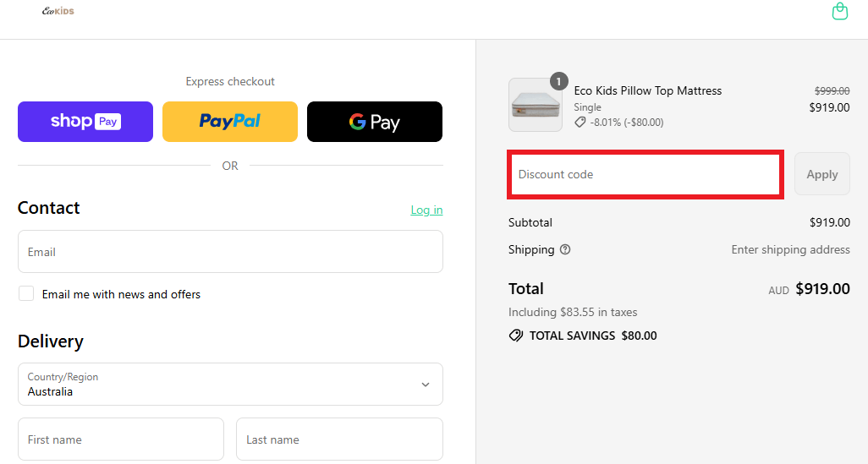This screenshot has width=868, height=464.
Task: Click the shipping help question mark icon
Action: [x=565, y=249]
